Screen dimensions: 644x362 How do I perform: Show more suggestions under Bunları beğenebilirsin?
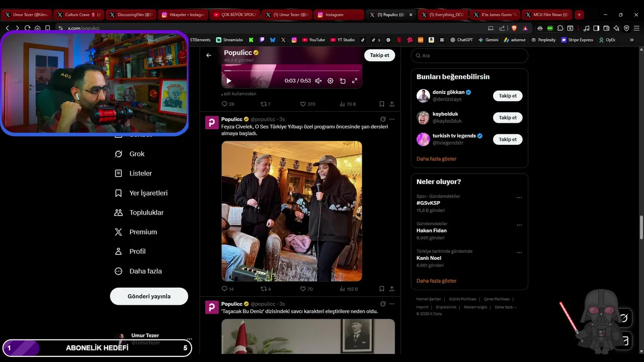click(437, 159)
